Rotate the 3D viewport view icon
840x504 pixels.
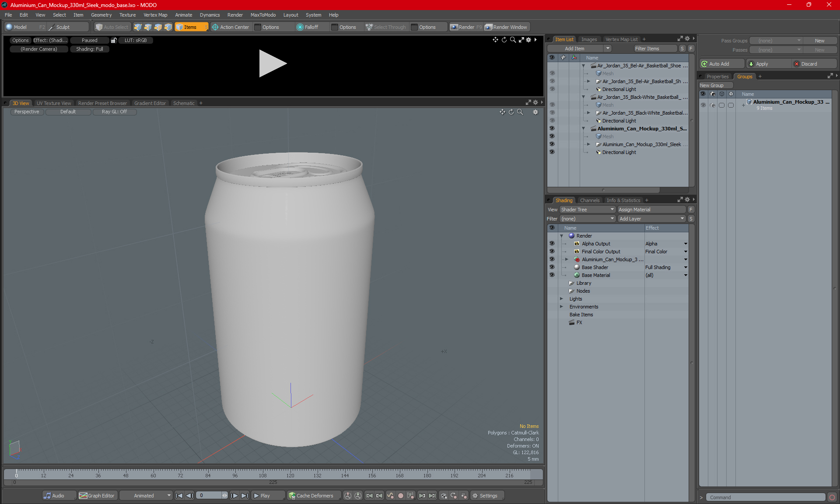pyautogui.click(x=511, y=112)
